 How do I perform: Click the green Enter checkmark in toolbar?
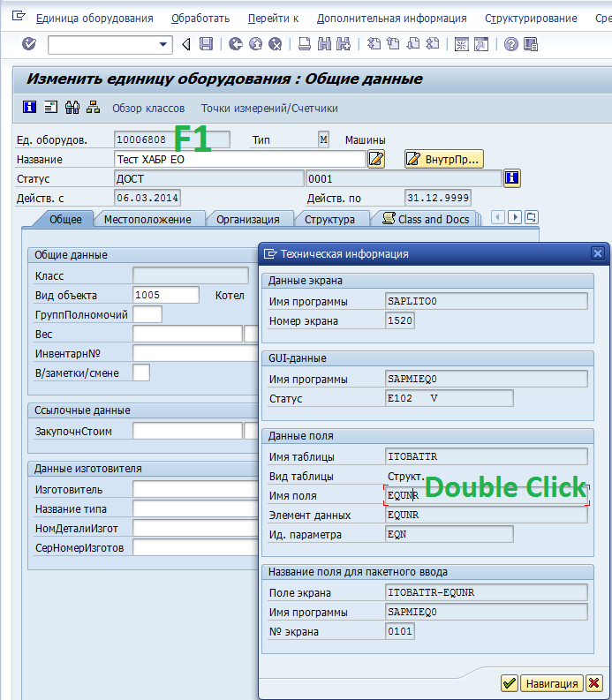pyautogui.click(x=29, y=44)
